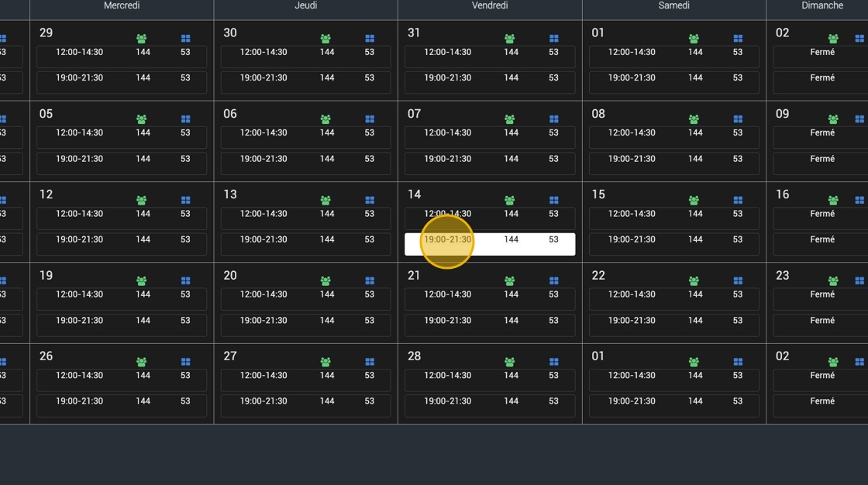Select the 12:00-14:30 slot on day 26
Screen dimensions: 868x485
(122, 380)
